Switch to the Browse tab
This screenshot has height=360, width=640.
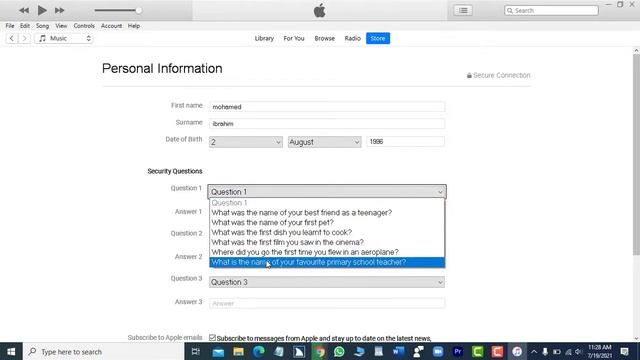tap(324, 38)
